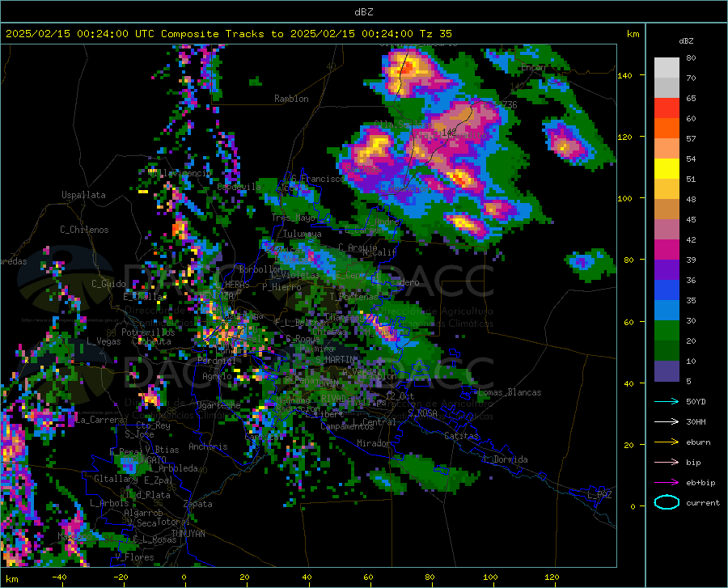Click the red 60 dBZ color swatch
The width and height of the screenshot is (728, 588).
(667, 108)
